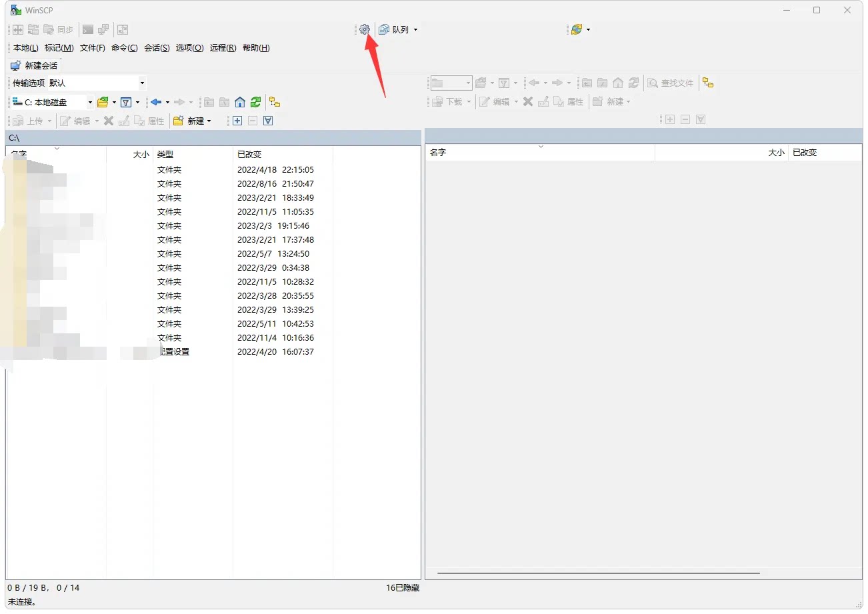Viewport: 868px width, 614px height.
Task: Click the delete X icon in remote panel
Action: pos(528,102)
